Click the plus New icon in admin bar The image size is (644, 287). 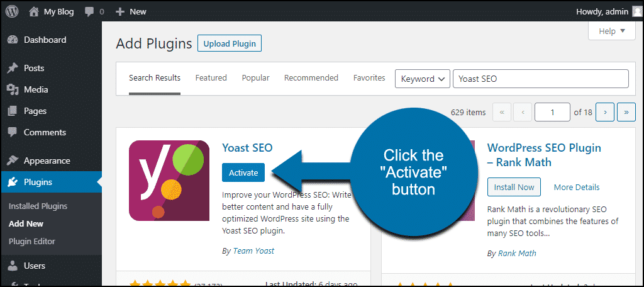(120, 12)
